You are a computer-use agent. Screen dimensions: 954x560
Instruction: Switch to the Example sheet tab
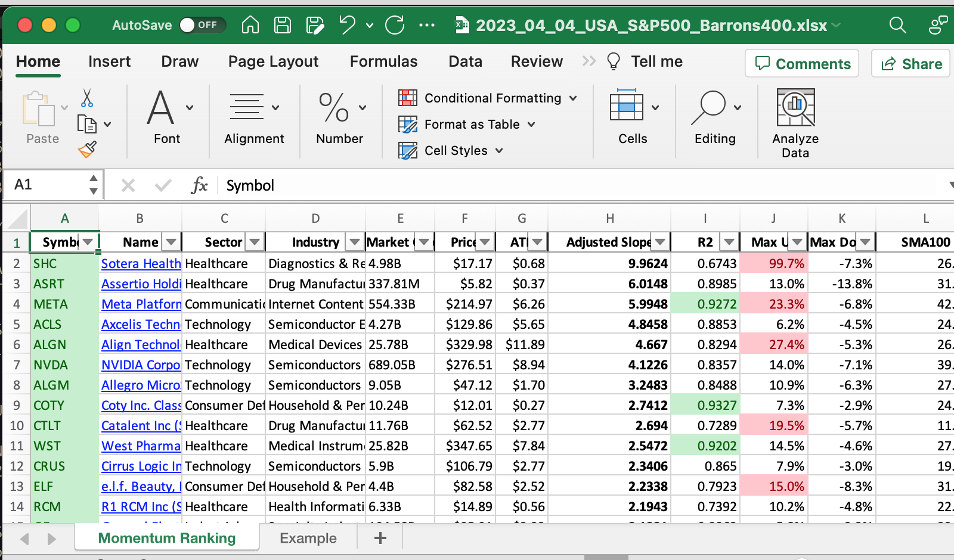click(x=308, y=538)
